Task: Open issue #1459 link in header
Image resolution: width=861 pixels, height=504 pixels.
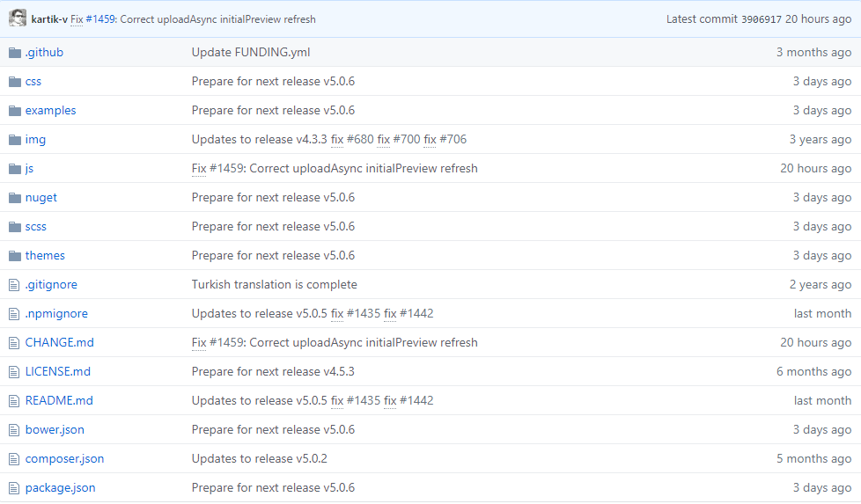Action: (x=100, y=19)
